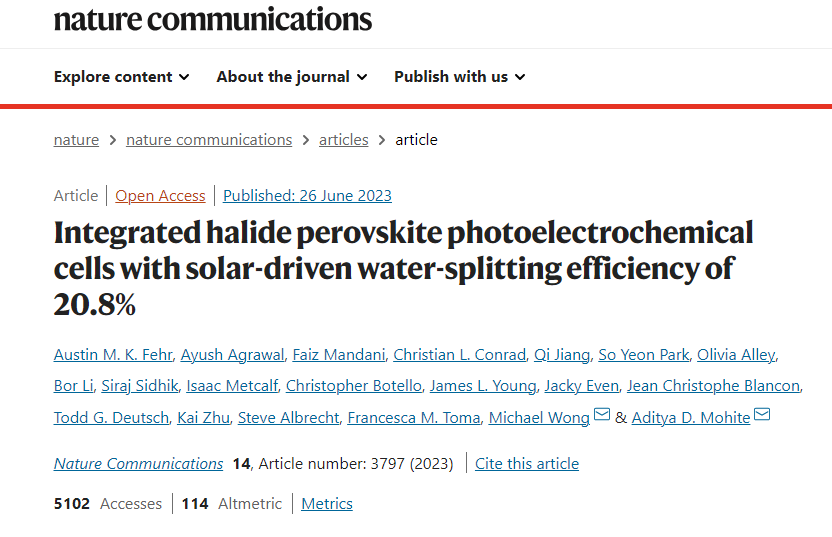The height and width of the screenshot is (537, 832).
Task: Expand the Explore content menu
Action: pyautogui.click(x=121, y=77)
